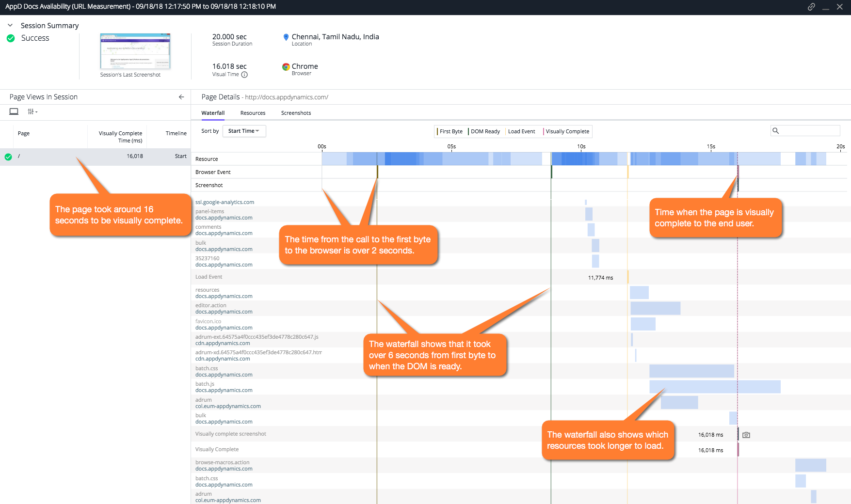
Task: Click the Page column header
Action: tap(24, 133)
